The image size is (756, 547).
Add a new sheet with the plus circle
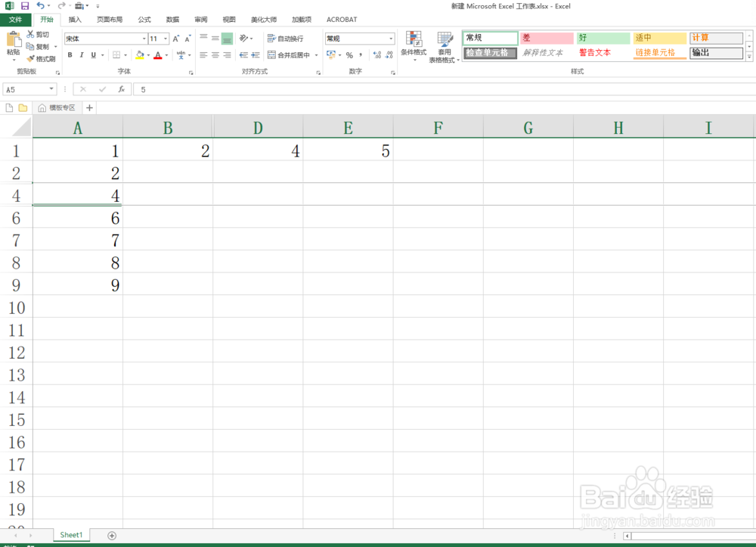112,536
